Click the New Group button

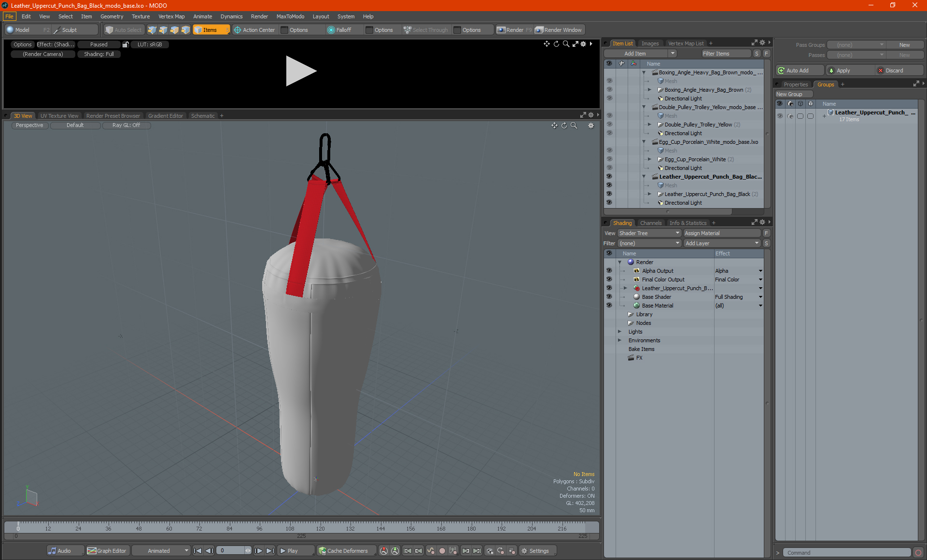[x=794, y=94]
